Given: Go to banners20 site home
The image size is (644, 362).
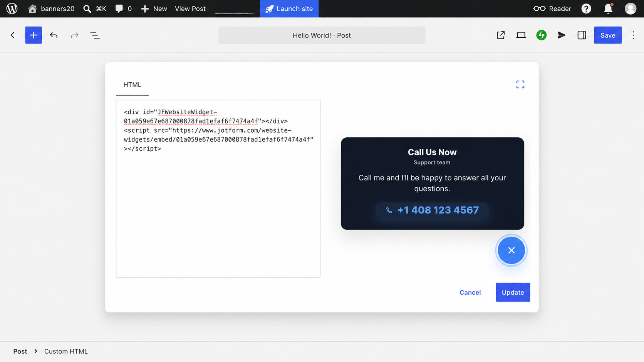Looking at the screenshot, I should (x=51, y=8).
